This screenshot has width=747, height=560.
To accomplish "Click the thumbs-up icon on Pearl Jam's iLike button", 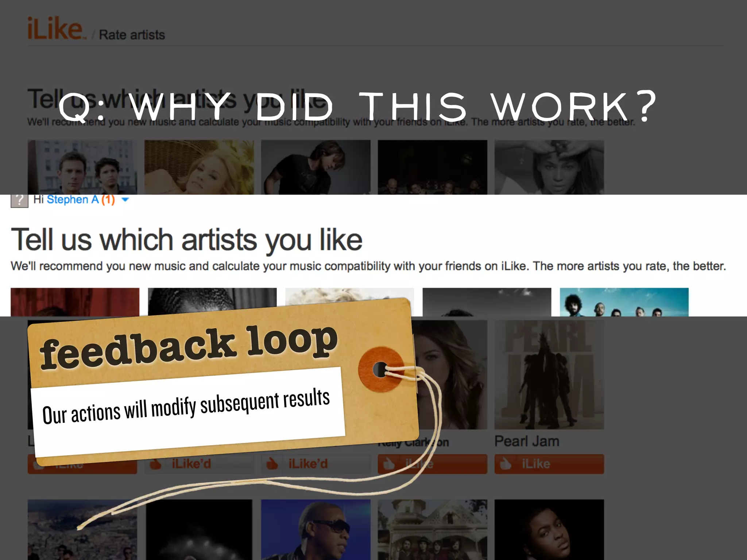I will coord(505,464).
